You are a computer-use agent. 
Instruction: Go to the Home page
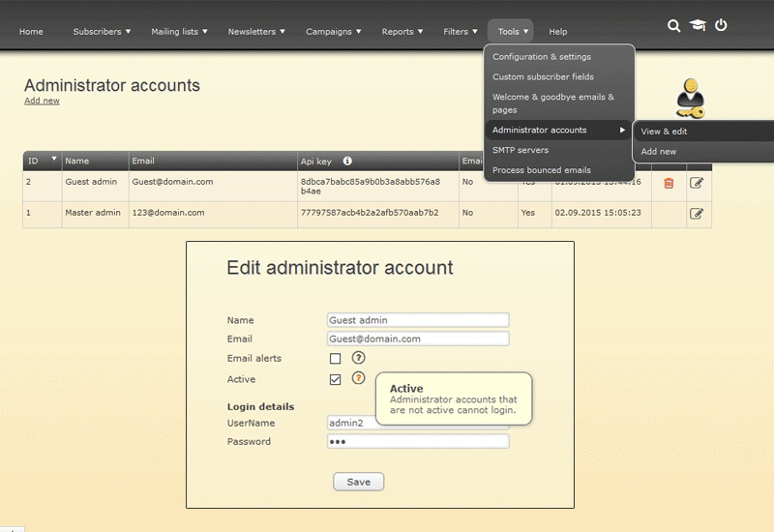(31, 32)
